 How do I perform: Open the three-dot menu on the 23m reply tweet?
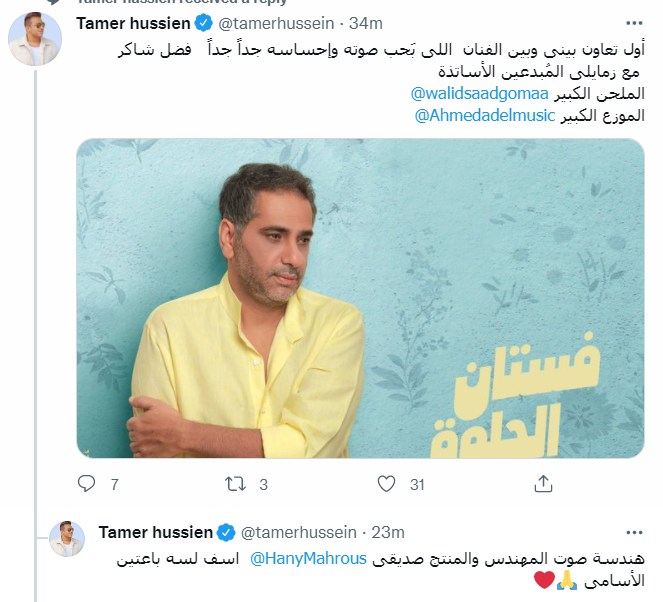634,532
